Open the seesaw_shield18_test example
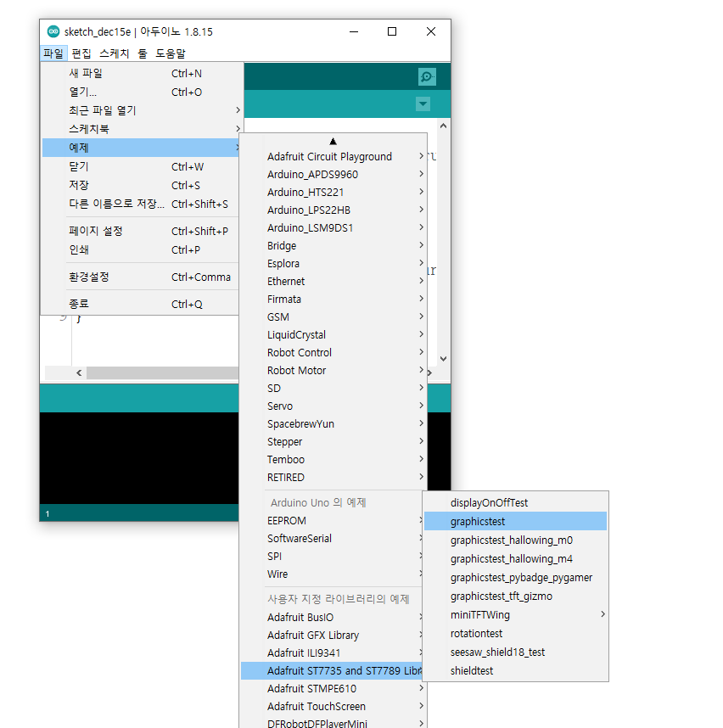The width and height of the screenshot is (723, 728). pyautogui.click(x=515, y=652)
